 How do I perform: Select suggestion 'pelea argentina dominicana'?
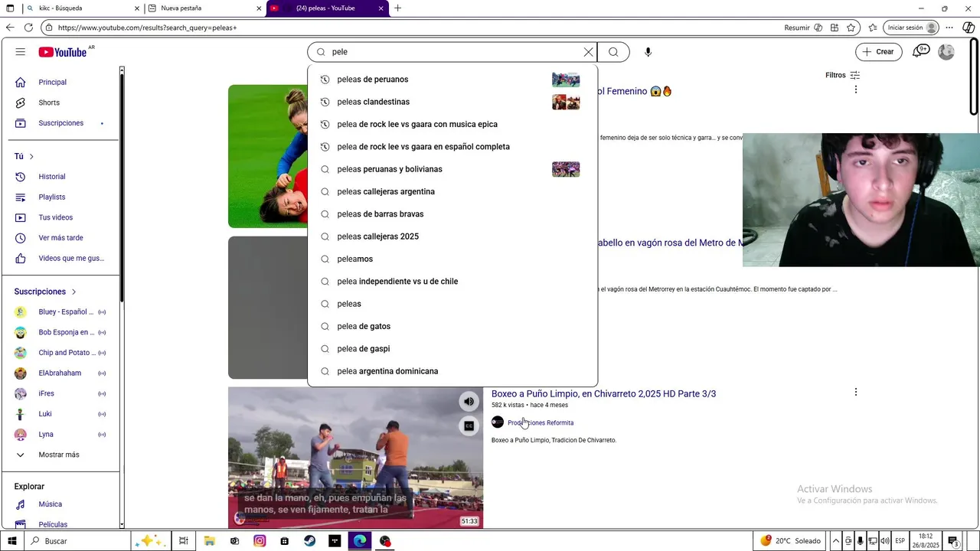pyautogui.click(x=452, y=371)
